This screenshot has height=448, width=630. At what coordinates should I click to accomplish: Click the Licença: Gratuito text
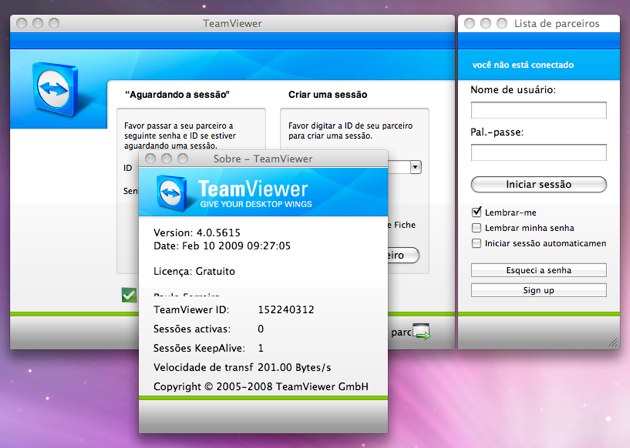[x=194, y=271]
